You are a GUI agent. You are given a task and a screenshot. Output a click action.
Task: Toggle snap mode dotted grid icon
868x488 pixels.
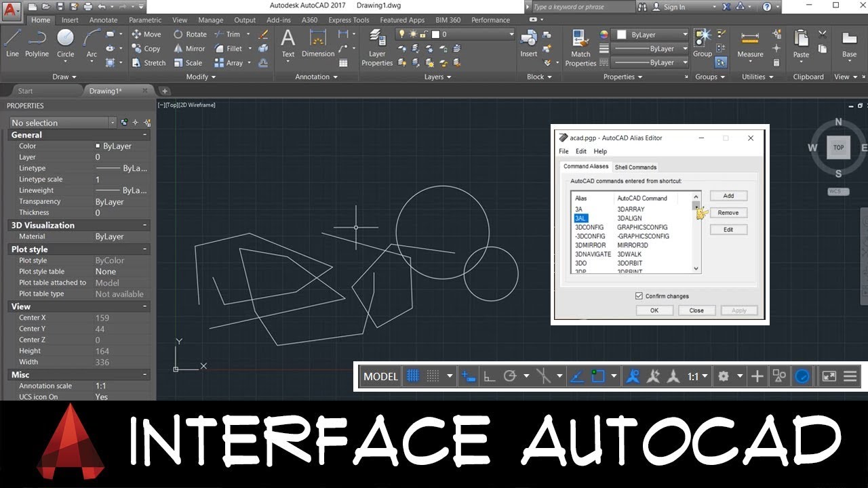433,376
